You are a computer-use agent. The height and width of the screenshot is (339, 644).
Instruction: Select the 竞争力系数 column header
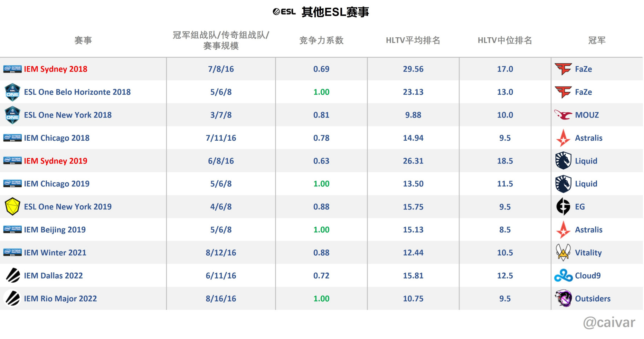click(321, 40)
